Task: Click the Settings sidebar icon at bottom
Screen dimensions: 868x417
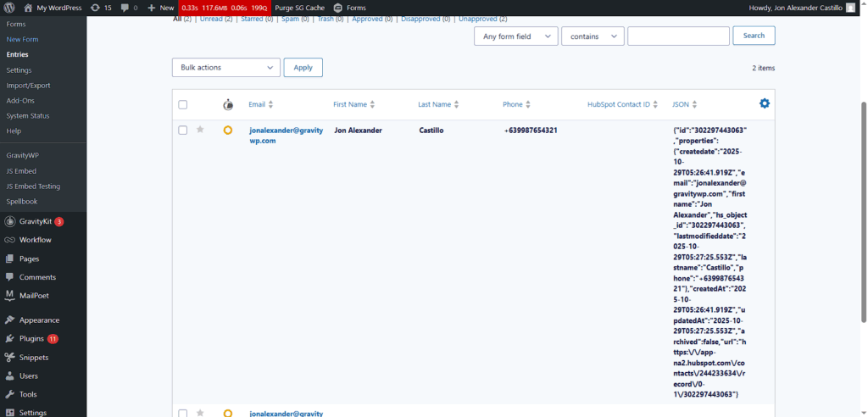Action: [9, 413]
